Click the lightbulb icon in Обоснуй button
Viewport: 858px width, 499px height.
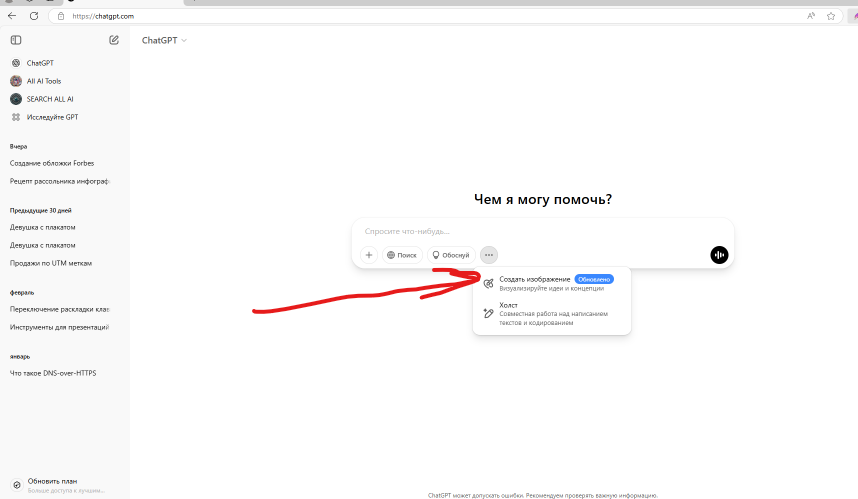436,255
